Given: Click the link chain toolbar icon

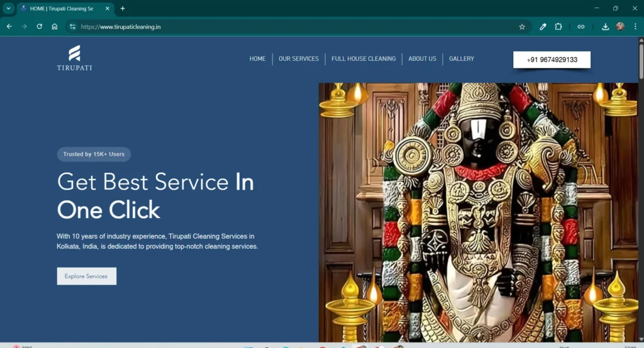Looking at the screenshot, I should [x=580, y=26].
